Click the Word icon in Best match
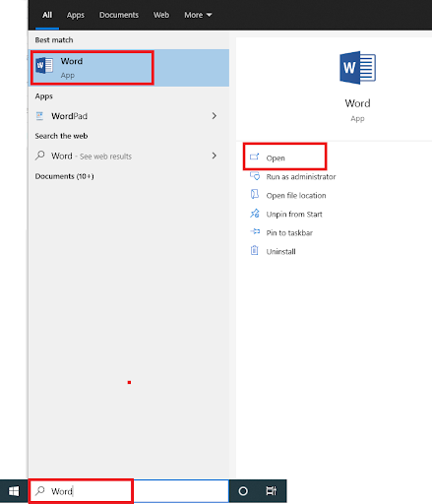This screenshot has width=432, height=504. point(44,65)
